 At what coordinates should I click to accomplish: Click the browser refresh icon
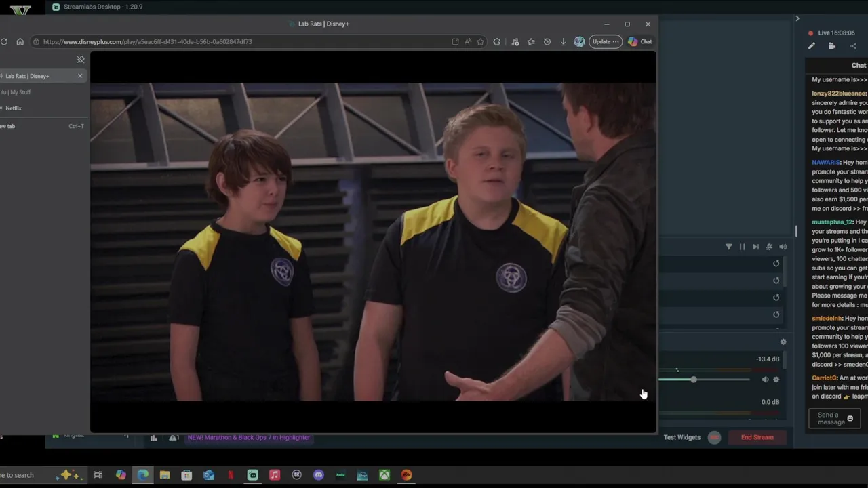(x=4, y=42)
